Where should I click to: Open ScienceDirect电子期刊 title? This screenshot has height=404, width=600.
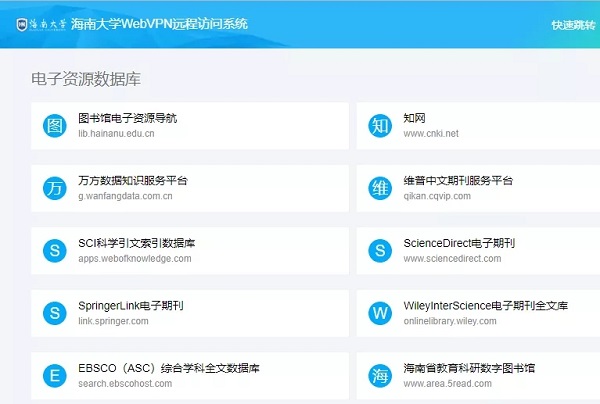459,243
